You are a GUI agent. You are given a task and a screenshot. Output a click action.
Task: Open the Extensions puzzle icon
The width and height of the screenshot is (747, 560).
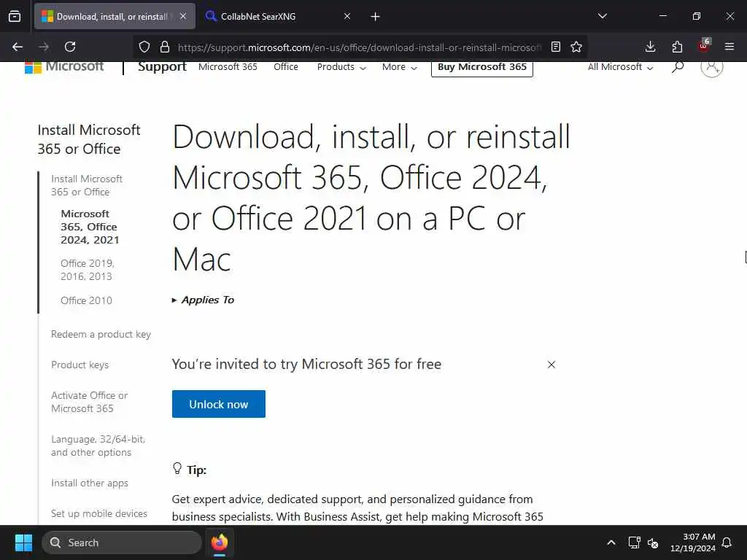(x=677, y=47)
